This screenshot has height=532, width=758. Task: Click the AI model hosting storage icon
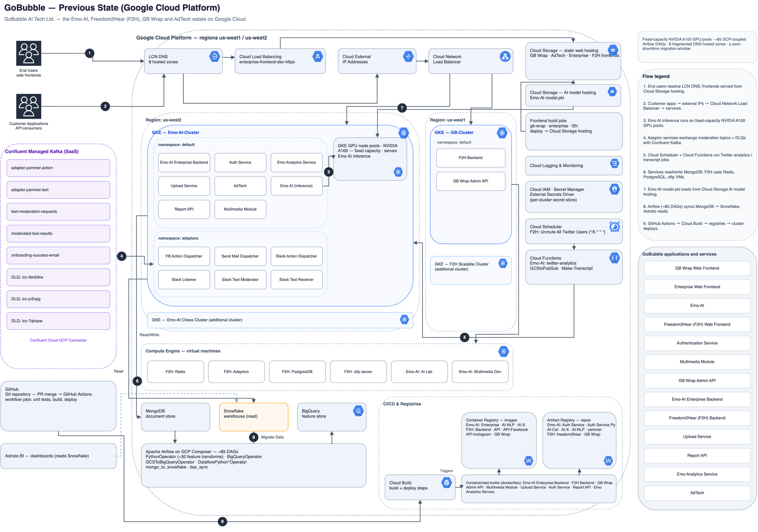612,91
